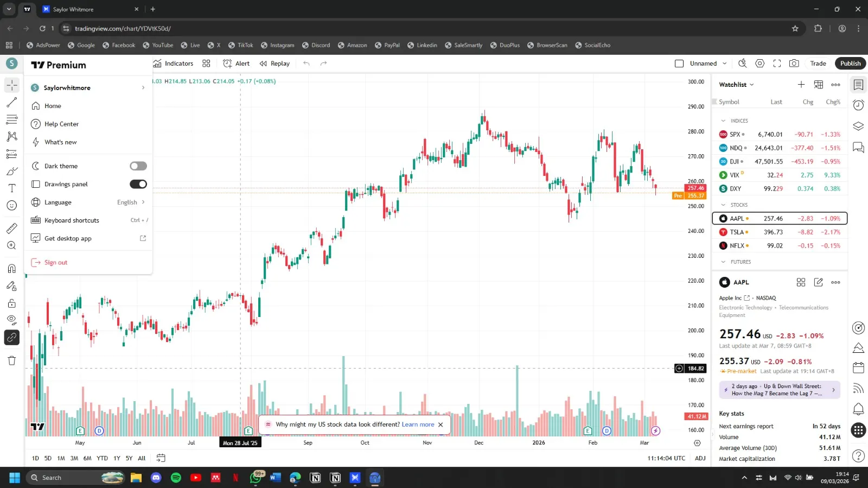The width and height of the screenshot is (868, 488).
Task: Turn on the Dark theme switch
Action: (138, 166)
